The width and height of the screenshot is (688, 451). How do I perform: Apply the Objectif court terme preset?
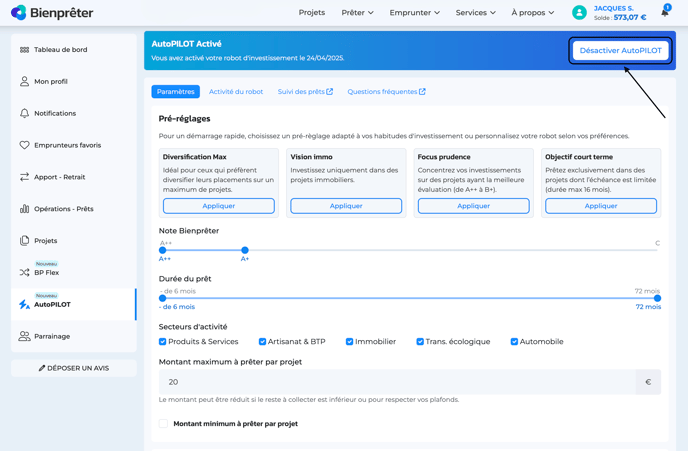[x=601, y=206]
